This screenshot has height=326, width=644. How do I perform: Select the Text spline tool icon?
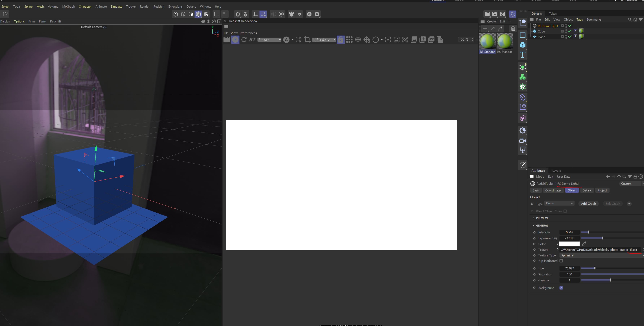(x=523, y=55)
